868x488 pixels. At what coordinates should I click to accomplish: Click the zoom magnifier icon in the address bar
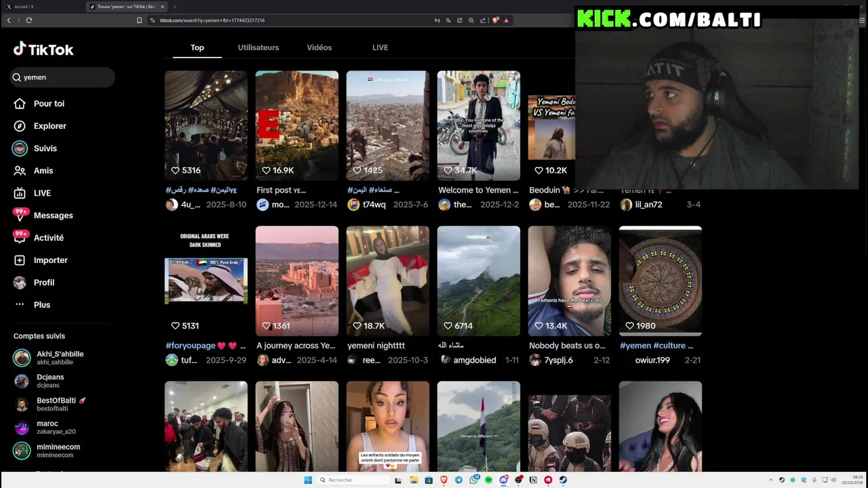tap(471, 20)
